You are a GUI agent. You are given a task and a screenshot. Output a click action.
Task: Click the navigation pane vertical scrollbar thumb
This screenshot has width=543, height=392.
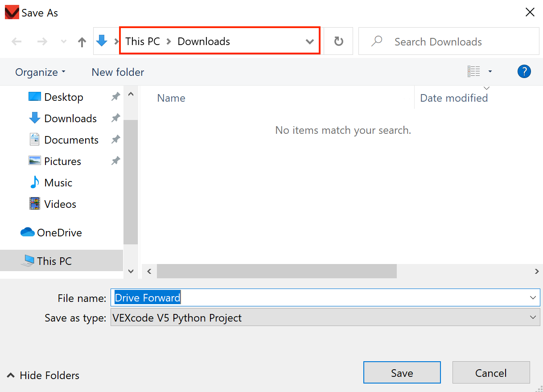coord(131,182)
